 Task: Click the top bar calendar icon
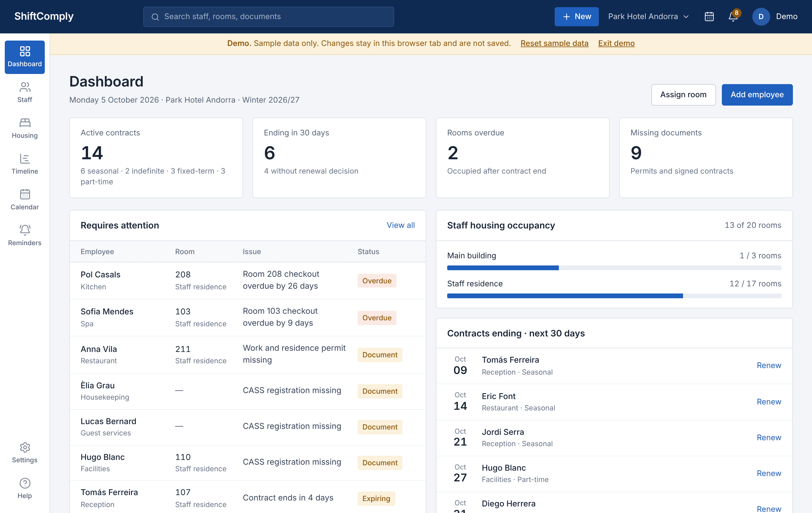click(x=709, y=16)
